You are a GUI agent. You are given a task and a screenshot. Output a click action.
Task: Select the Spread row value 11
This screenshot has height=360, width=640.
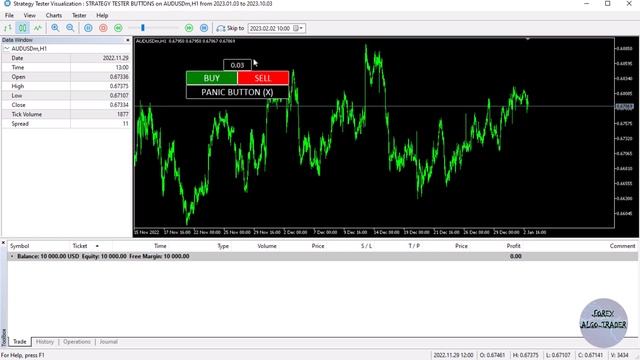point(126,124)
